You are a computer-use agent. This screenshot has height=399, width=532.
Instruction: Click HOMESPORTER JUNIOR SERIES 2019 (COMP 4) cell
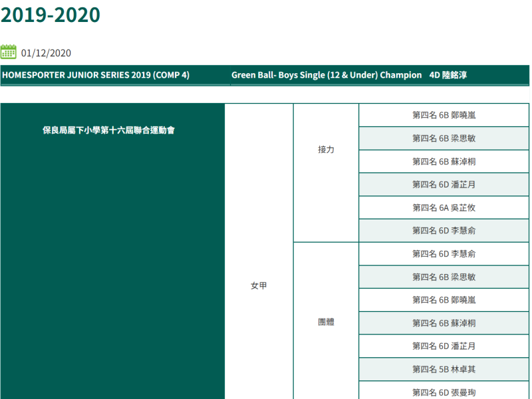[x=96, y=75]
